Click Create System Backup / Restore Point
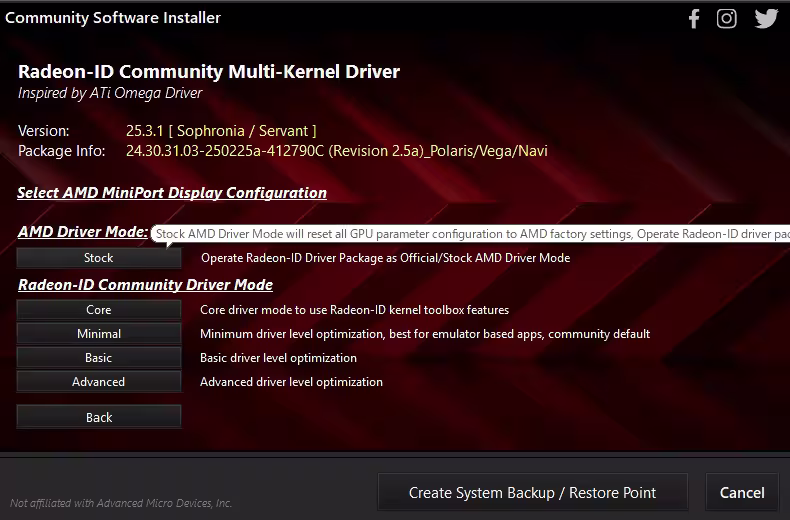 point(533,492)
